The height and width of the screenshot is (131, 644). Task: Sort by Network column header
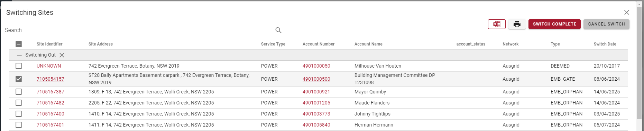pos(510,44)
